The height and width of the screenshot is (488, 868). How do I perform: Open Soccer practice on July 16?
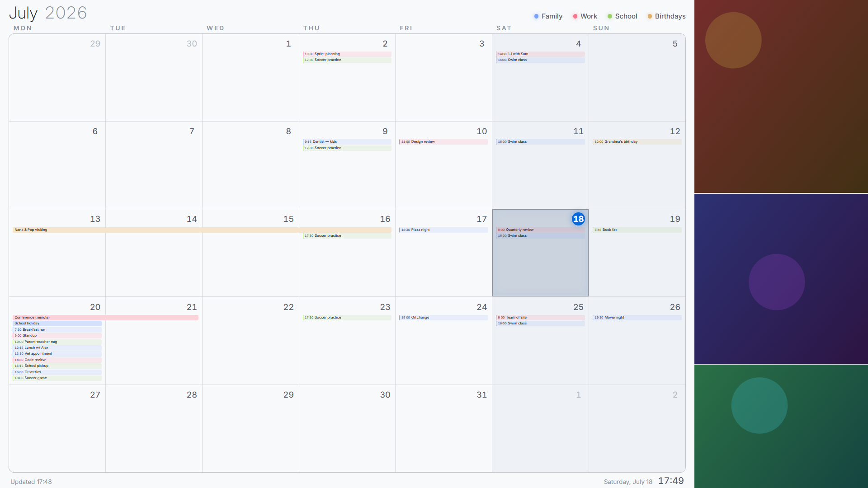347,236
